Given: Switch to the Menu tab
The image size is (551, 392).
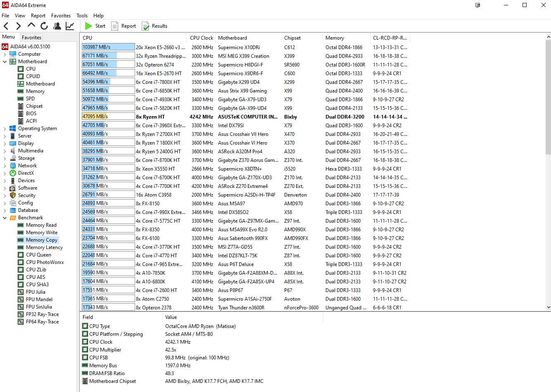Looking at the screenshot, I should 9,37.
